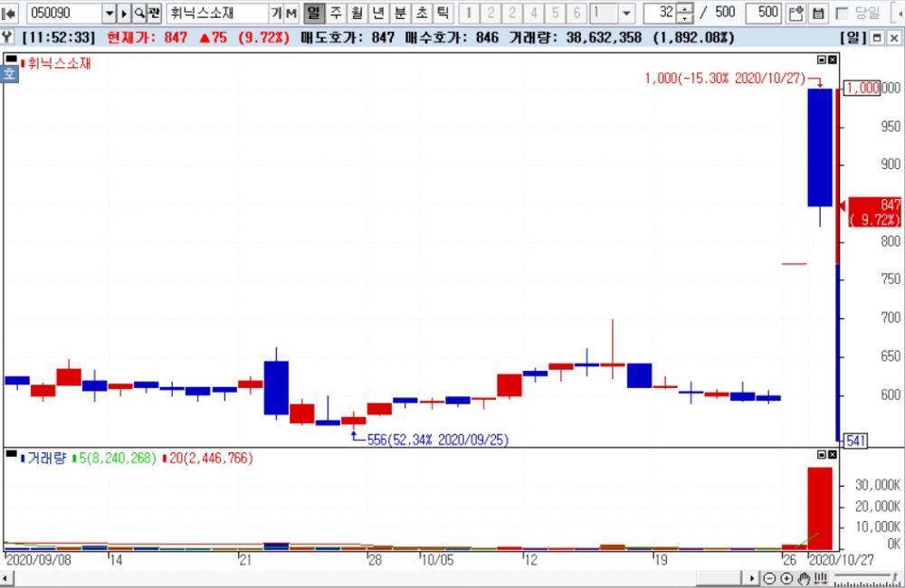This screenshot has height=588, width=905.
Task: Select the 틱 tick chart period
Action: point(443,13)
